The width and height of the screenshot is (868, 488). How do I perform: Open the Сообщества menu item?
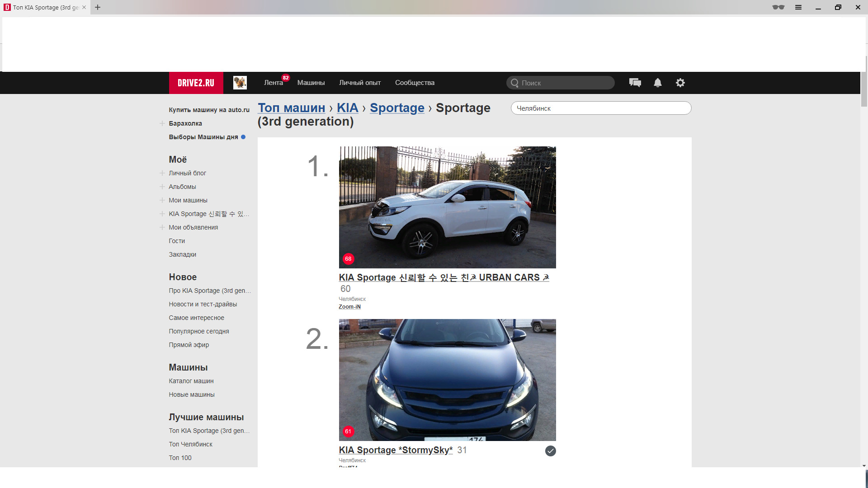click(x=415, y=83)
